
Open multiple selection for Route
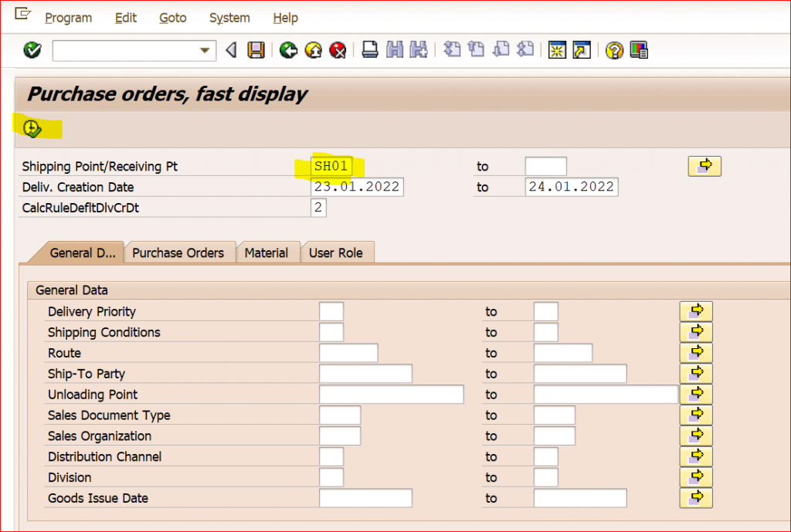click(696, 353)
